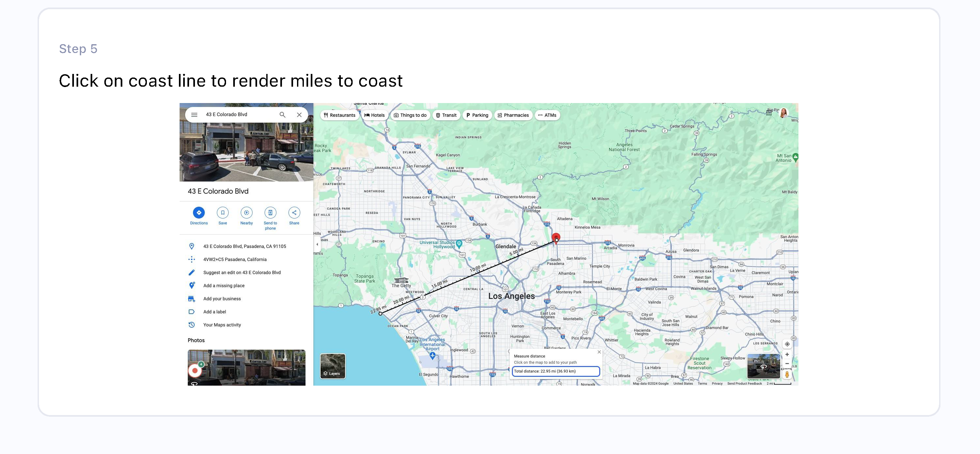Drop the Street View pegman

787,375
